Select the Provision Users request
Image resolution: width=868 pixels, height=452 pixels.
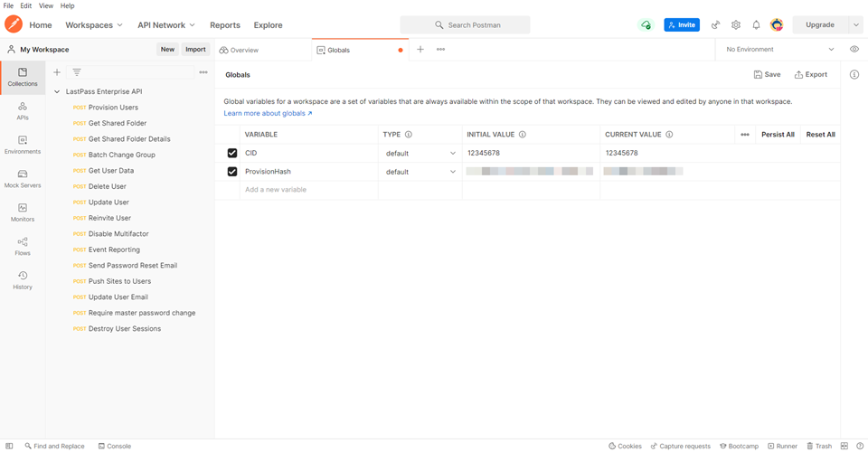tap(113, 108)
